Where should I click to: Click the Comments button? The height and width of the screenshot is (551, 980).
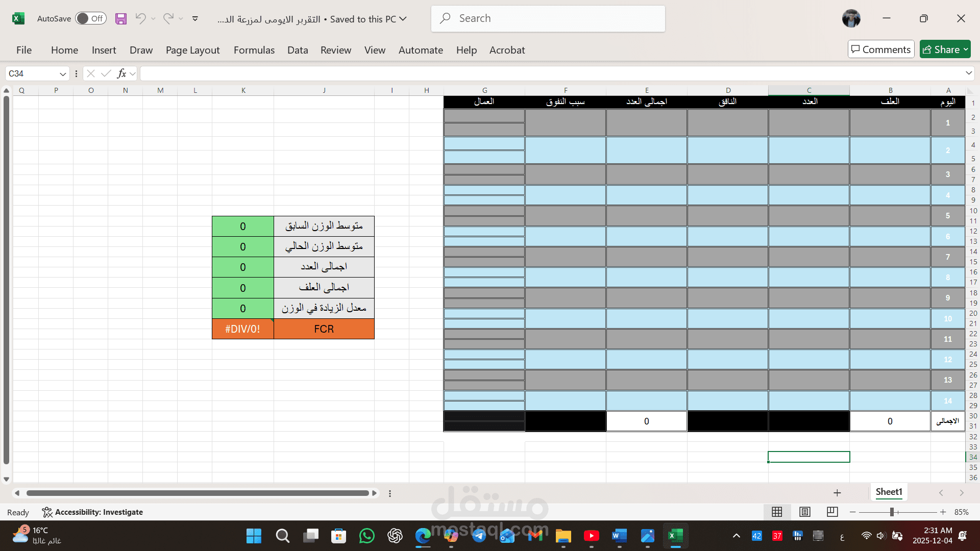881,49
